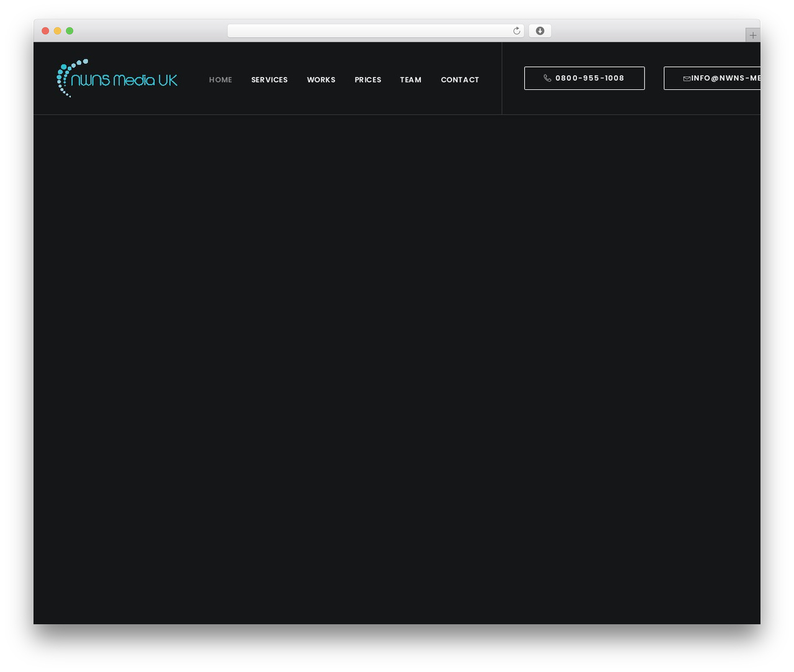Open the Works menu link
Screen dimensions: 794x672
[x=321, y=80]
